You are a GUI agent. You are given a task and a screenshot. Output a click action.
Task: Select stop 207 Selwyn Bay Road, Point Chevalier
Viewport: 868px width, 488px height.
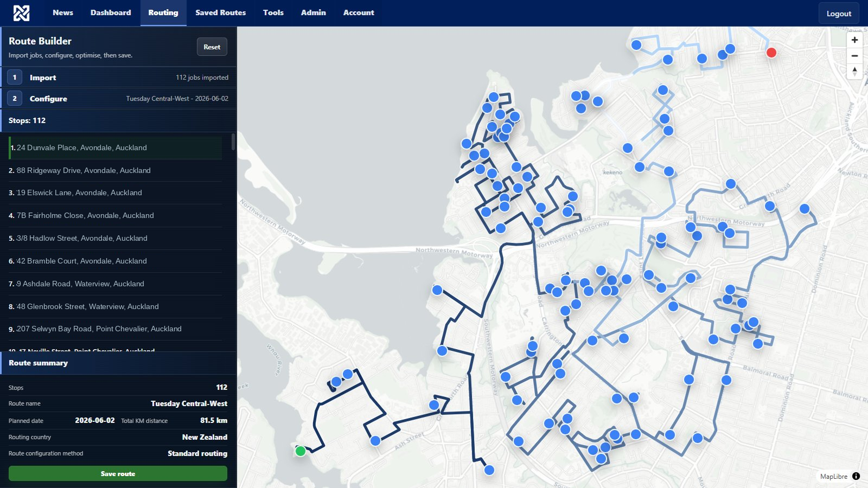[115, 329]
